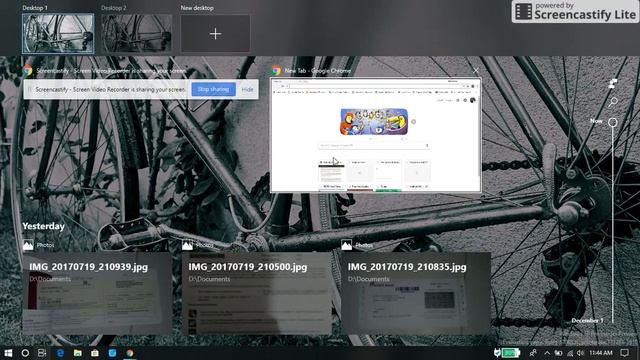Viewport: 640px width, 360px height.
Task: Open the volume control tray icon
Action: point(580,353)
